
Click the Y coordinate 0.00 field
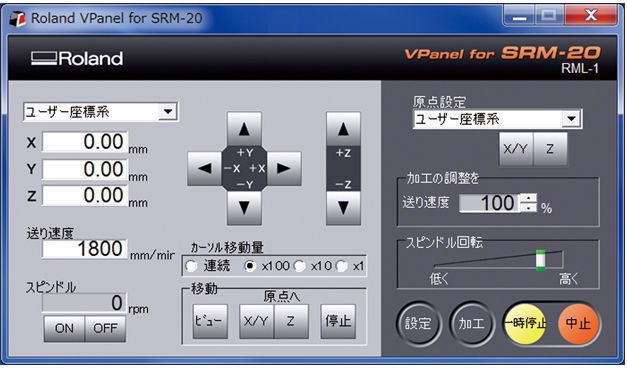85,169
